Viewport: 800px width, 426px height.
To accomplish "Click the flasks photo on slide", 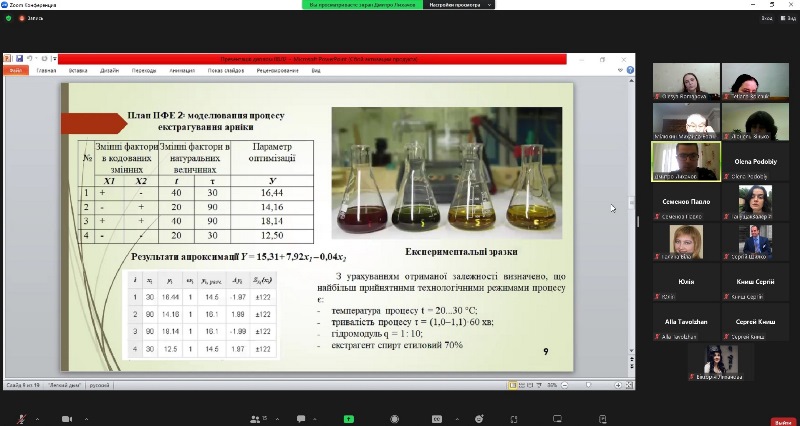I will tap(447, 172).
